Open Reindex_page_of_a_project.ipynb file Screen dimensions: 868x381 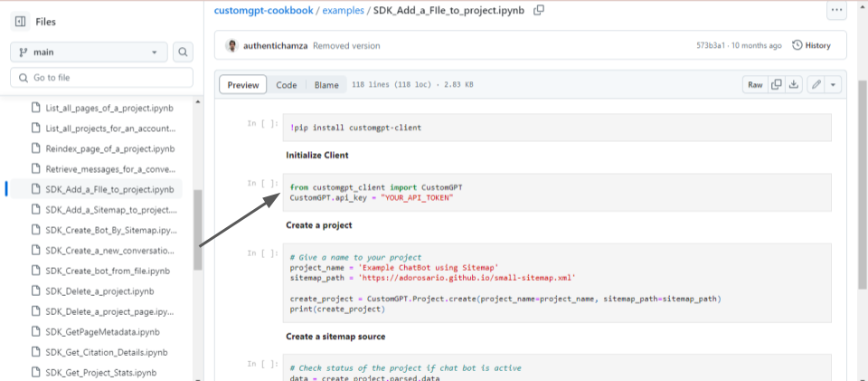tap(110, 148)
